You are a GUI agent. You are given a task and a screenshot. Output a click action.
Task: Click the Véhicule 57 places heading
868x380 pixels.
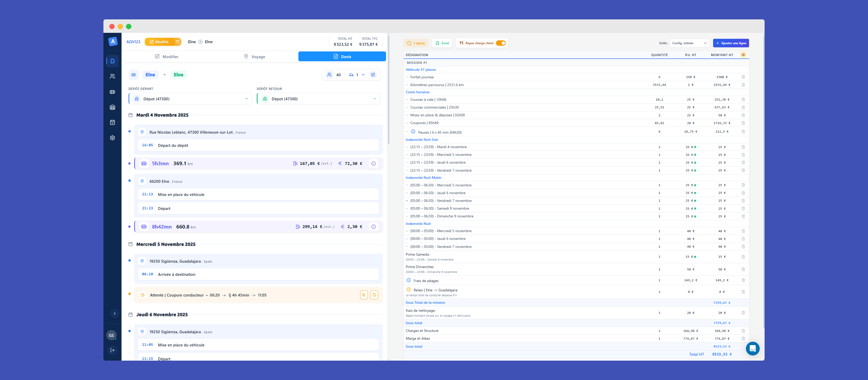(420, 70)
